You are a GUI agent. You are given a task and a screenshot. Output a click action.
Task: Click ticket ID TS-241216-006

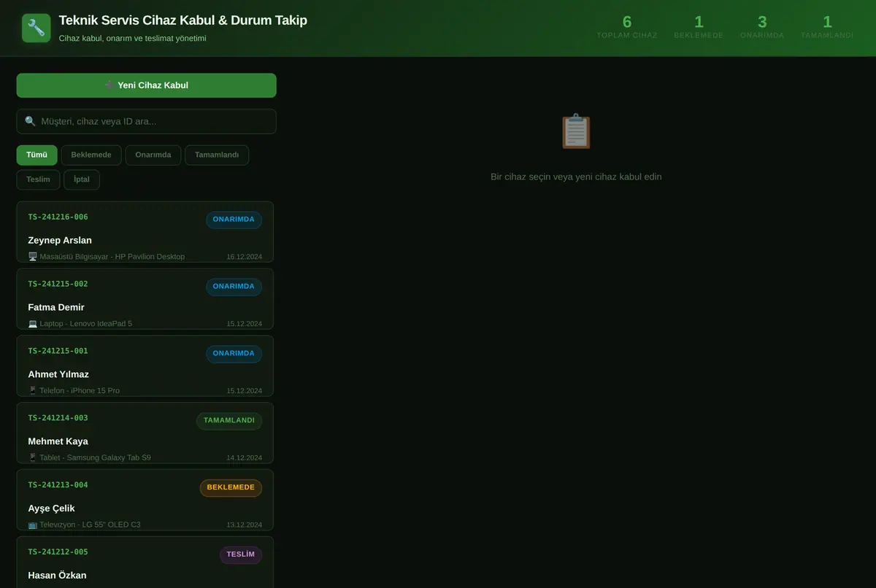tap(58, 217)
